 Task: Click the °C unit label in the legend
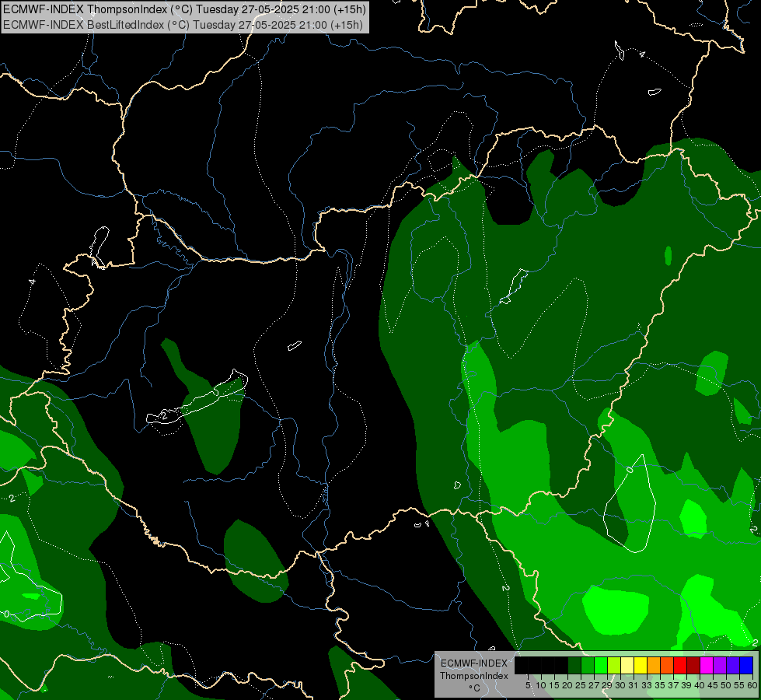[x=474, y=688]
